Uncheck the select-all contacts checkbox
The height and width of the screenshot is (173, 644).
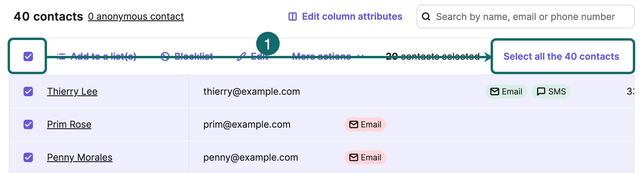[28, 56]
